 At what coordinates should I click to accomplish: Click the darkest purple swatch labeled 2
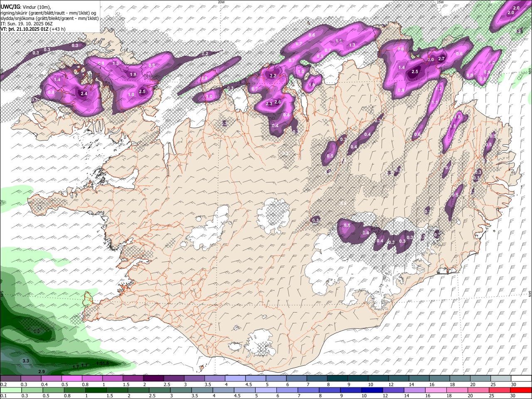click(x=153, y=379)
